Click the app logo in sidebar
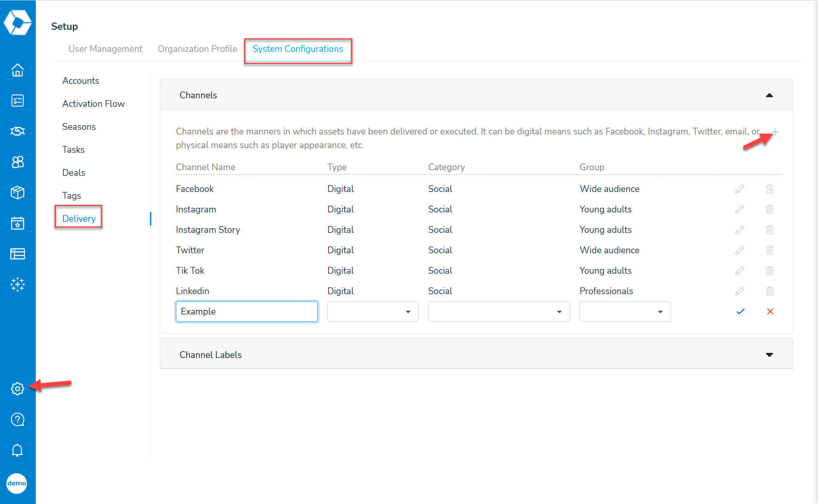This screenshot has height=504, width=818. tap(17, 22)
